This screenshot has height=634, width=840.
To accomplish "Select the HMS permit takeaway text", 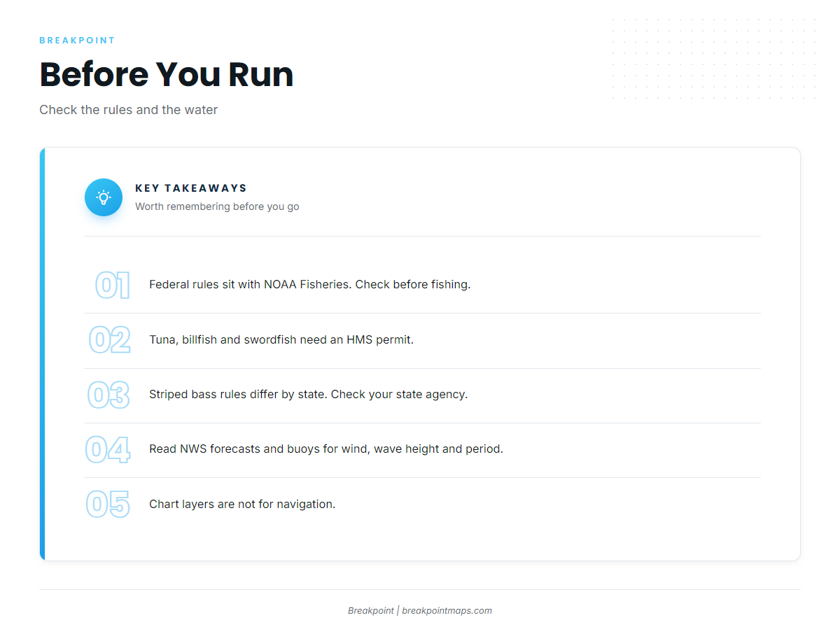I will (x=281, y=340).
